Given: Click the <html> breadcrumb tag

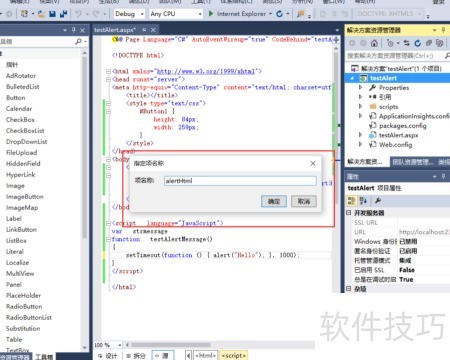Looking at the screenshot, I should pos(206,356).
